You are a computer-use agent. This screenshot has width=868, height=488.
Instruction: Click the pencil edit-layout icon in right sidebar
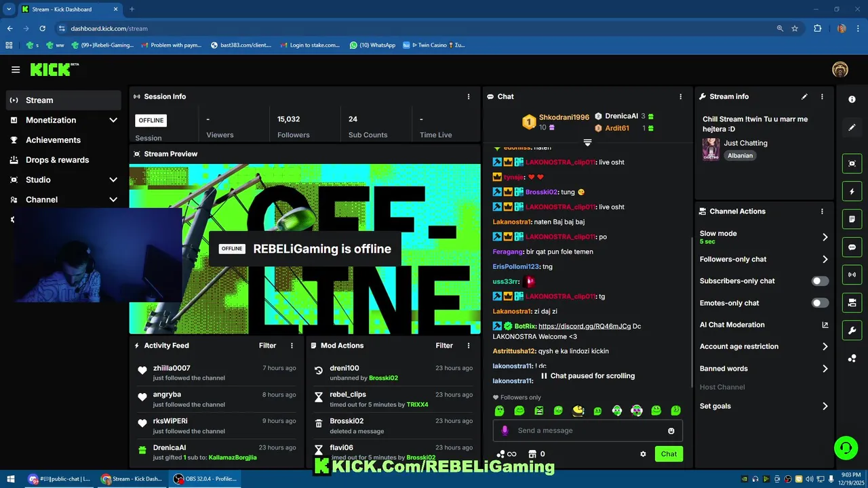coord(852,127)
